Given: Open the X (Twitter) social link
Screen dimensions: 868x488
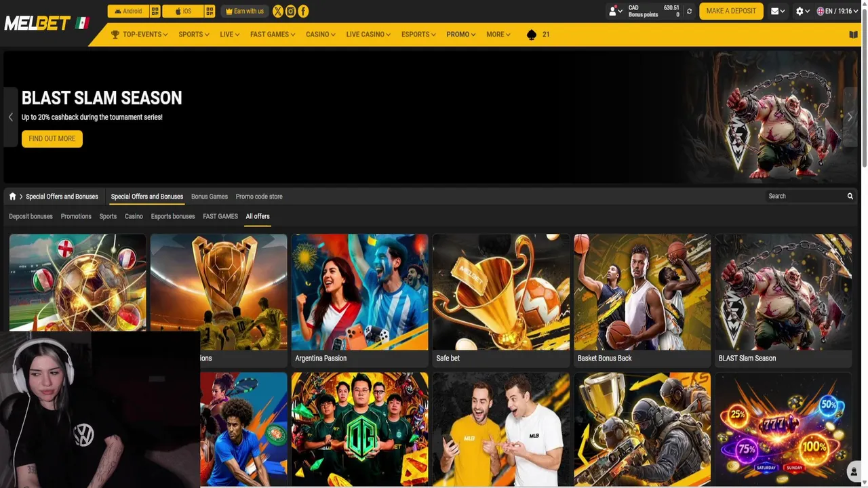Looking at the screenshot, I should tap(278, 11).
